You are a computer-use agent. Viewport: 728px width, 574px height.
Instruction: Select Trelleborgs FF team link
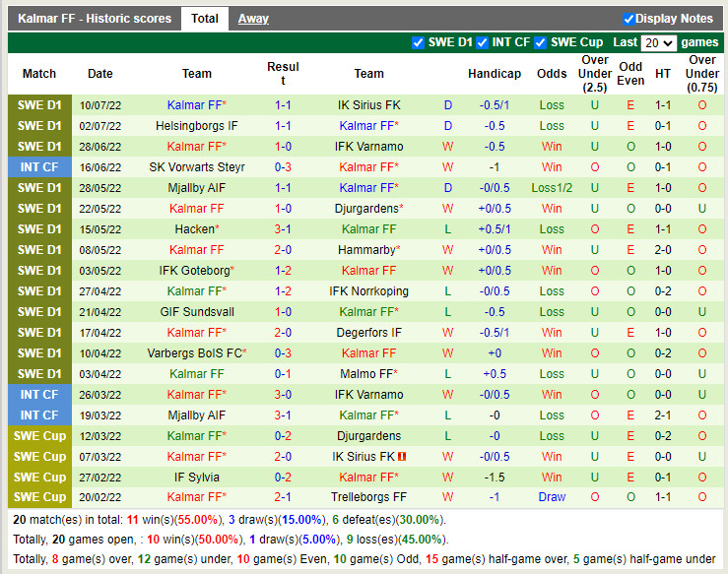(368, 498)
